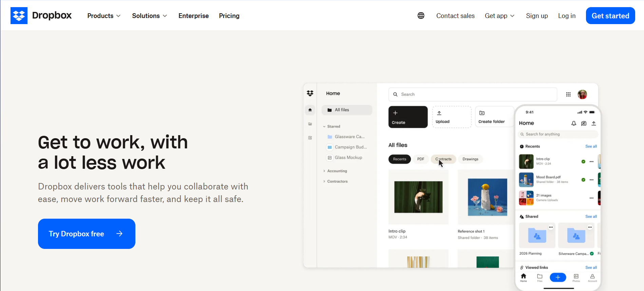Open the All files folder item
The width and height of the screenshot is (644, 291).
point(347,110)
